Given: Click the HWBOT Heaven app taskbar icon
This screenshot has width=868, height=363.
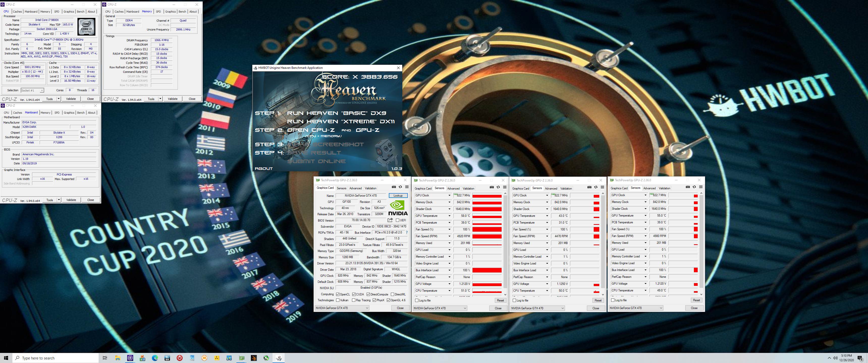Looking at the screenshot, I should [x=279, y=358].
